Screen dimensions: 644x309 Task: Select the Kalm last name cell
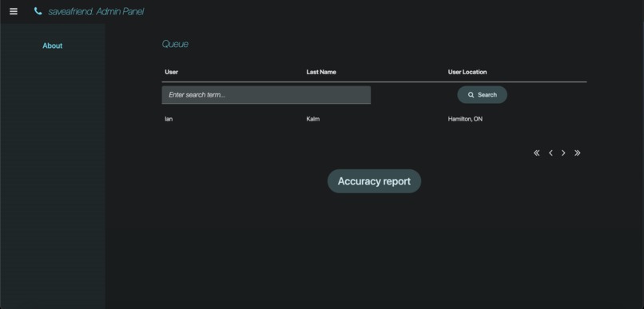[x=313, y=119]
